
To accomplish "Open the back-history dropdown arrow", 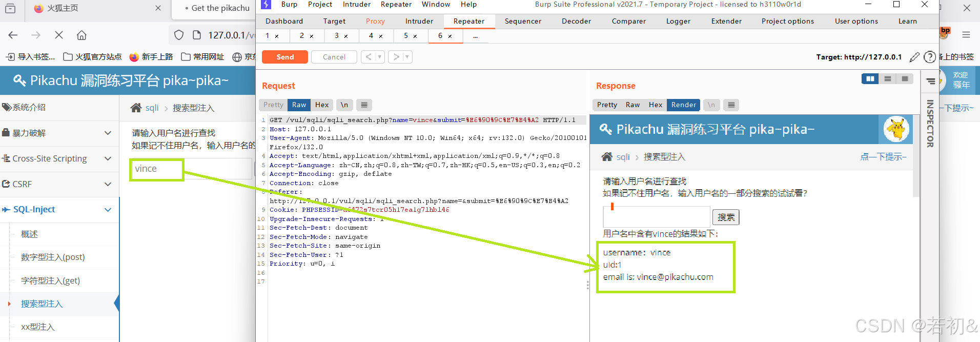I will click(380, 57).
